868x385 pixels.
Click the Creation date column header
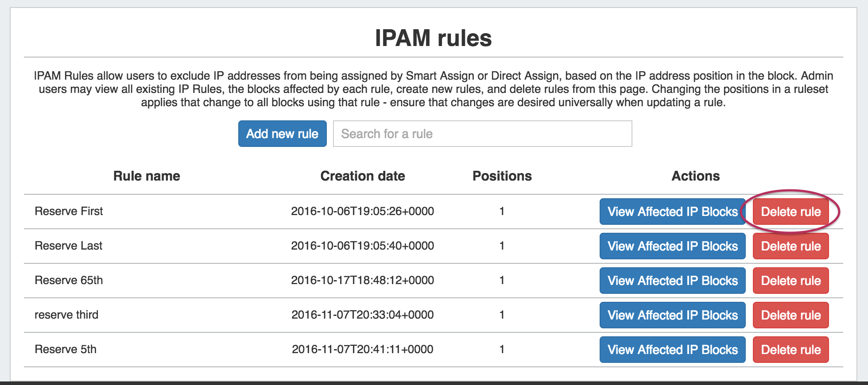click(362, 176)
